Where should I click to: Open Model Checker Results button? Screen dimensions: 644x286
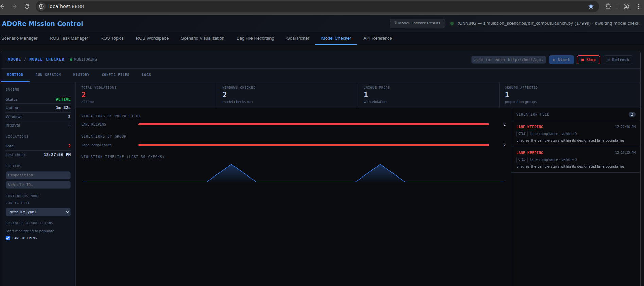click(417, 23)
